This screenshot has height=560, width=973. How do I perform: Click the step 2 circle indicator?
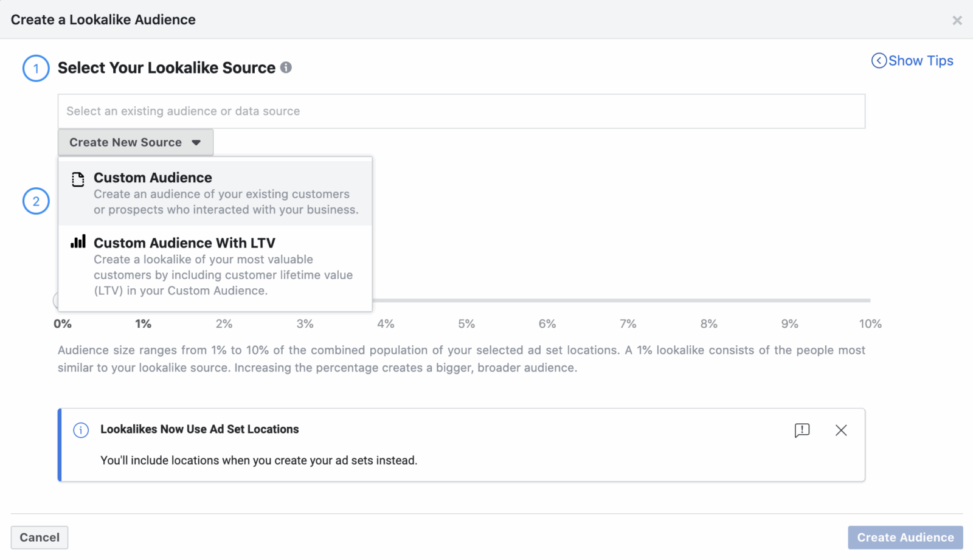(x=35, y=201)
